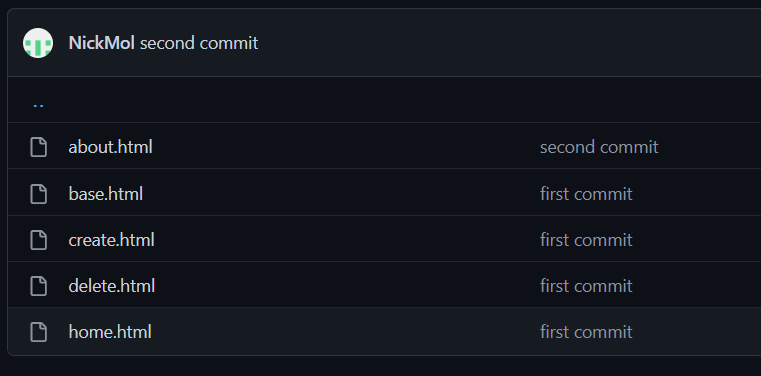Click the file icon beside base.html
This screenshot has height=376, width=761.
coord(39,194)
